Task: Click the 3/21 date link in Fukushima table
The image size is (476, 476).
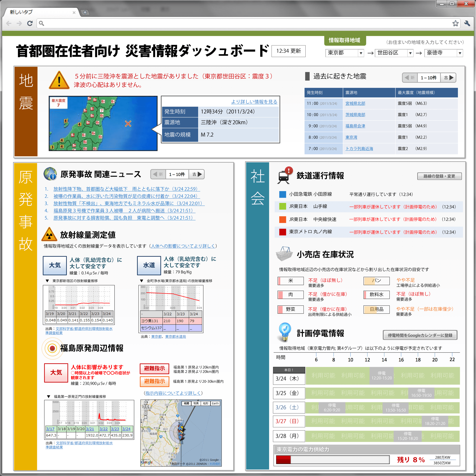Action: 90,429
